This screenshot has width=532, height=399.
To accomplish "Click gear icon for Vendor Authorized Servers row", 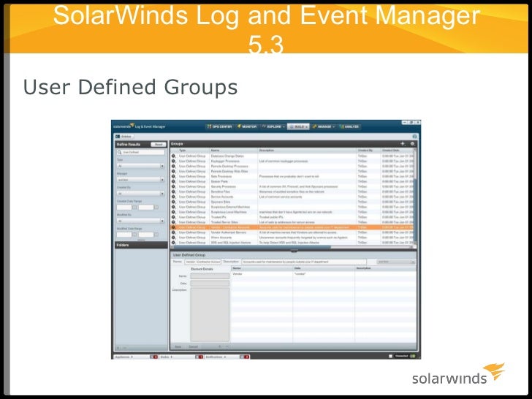I will [x=173, y=232].
